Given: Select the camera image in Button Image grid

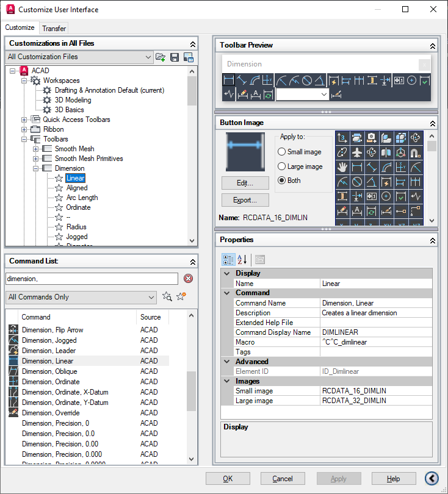Looking at the screenshot, I should pyautogui.click(x=371, y=138).
